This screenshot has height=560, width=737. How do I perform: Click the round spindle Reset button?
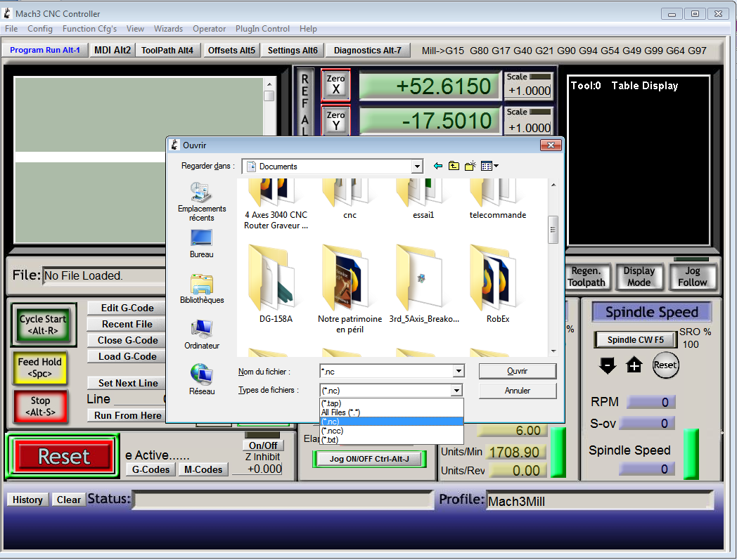click(x=665, y=365)
